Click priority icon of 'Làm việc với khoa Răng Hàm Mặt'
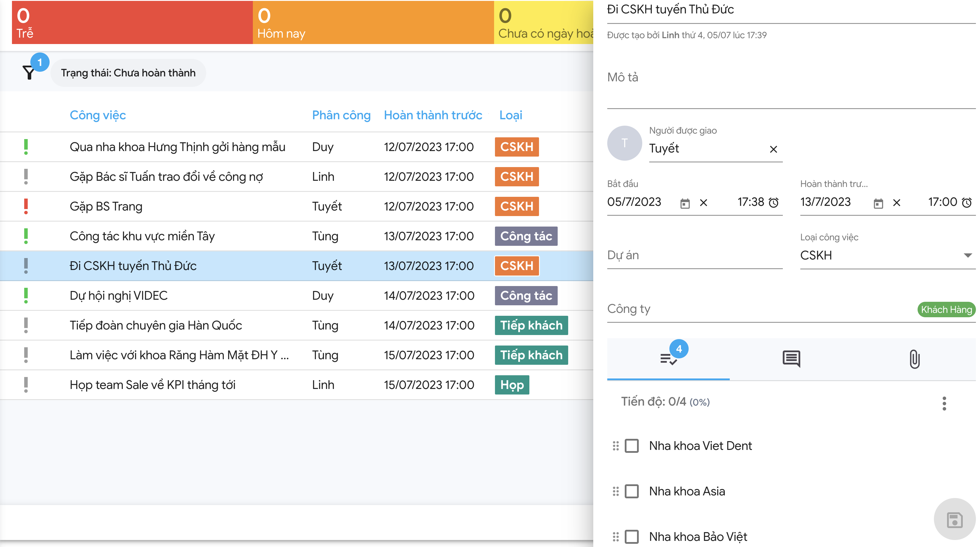 pos(26,355)
